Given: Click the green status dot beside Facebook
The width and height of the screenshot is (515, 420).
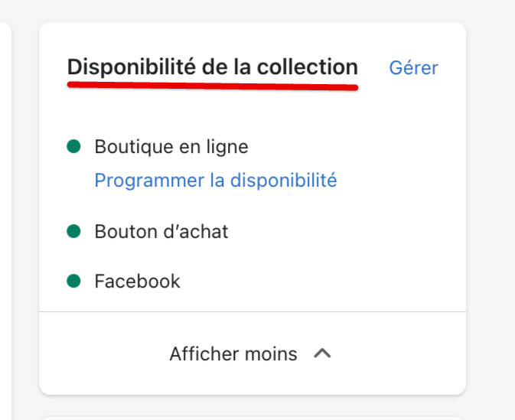Looking at the screenshot, I should pos(74,281).
